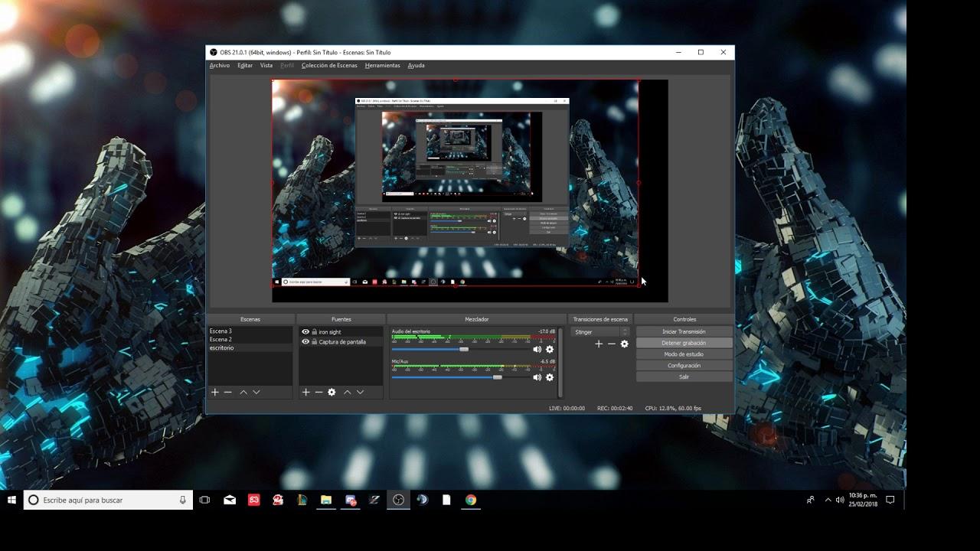Add a new scene with the plus icon
The image size is (980, 551).
pos(215,392)
